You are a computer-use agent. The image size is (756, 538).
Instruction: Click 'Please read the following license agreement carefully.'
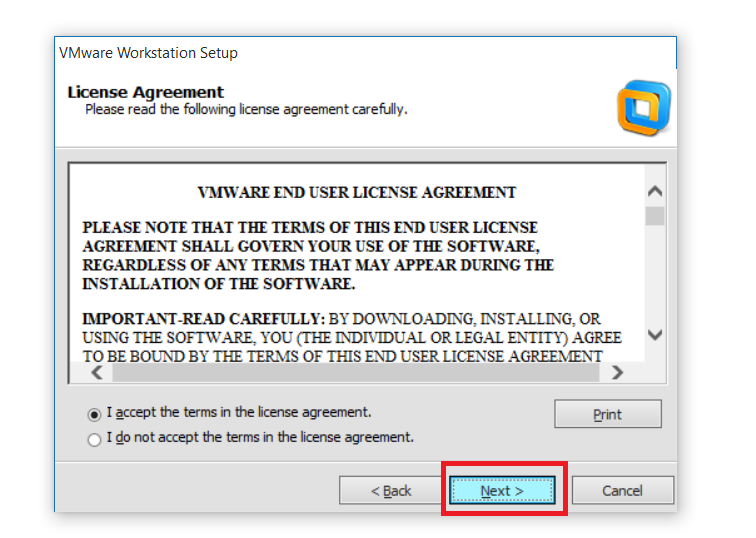[x=246, y=109]
